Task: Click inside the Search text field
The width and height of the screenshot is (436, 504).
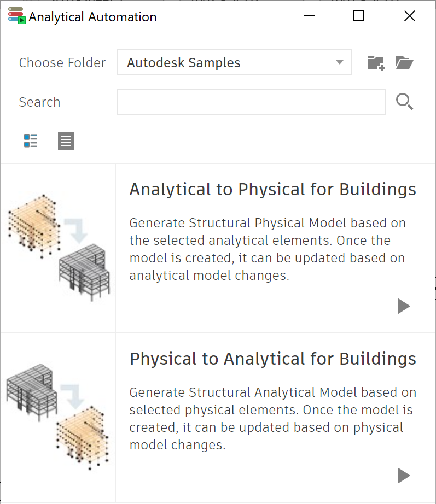Action: click(x=252, y=102)
